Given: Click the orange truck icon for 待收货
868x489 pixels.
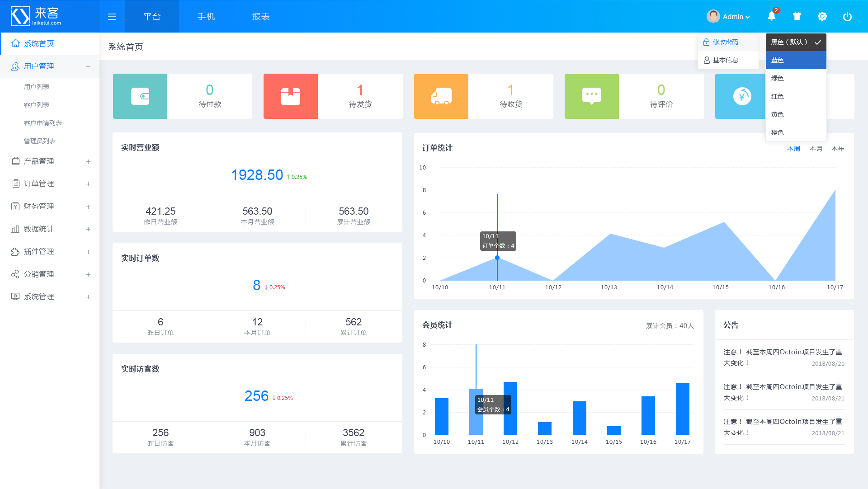Looking at the screenshot, I should point(441,96).
